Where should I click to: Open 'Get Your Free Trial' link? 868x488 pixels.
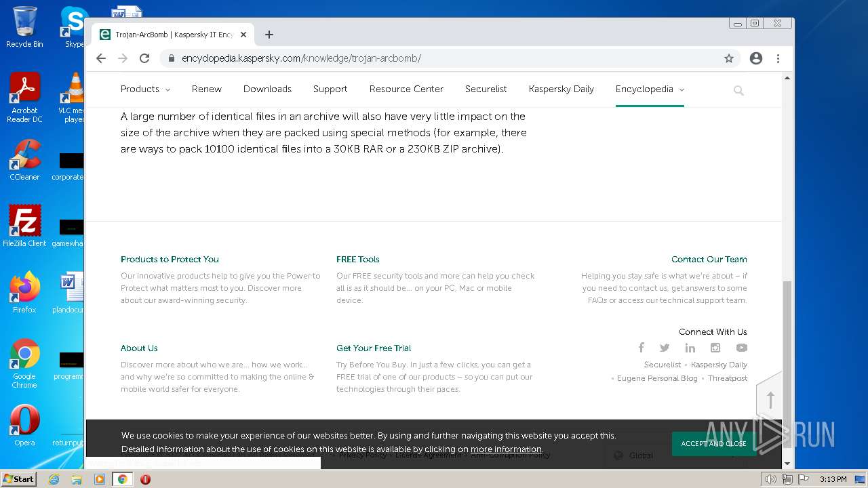(x=374, y=348)
